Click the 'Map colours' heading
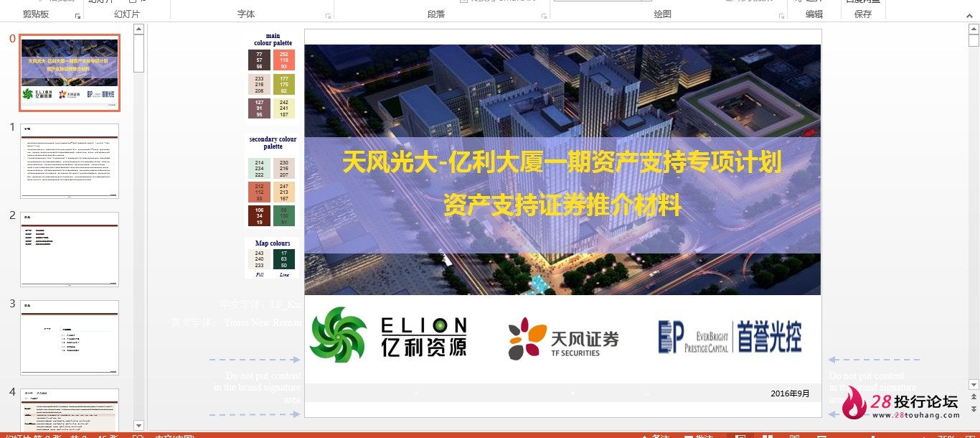This screenshot has width=980, height=438. point(273,243)
